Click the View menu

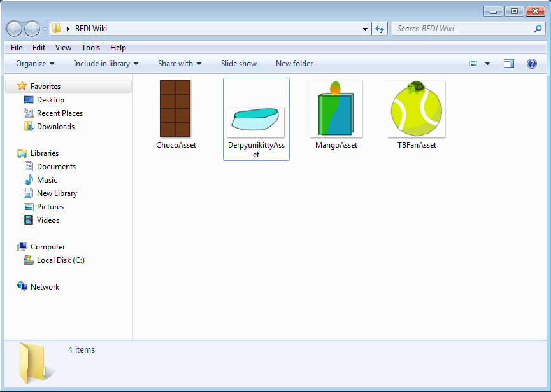(x=63, y=47)
